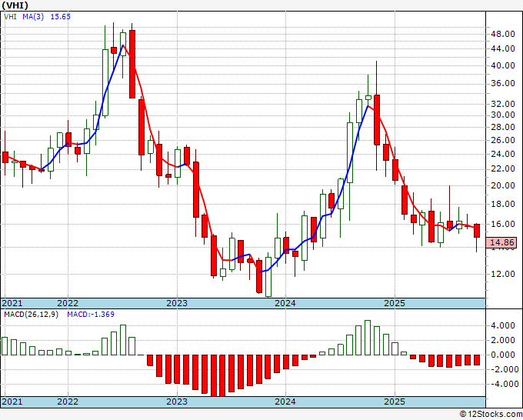This screenshot has width=523, height=420.
Task: Click the MA(3) moving average legend label
Action: [x=33, y=17]
